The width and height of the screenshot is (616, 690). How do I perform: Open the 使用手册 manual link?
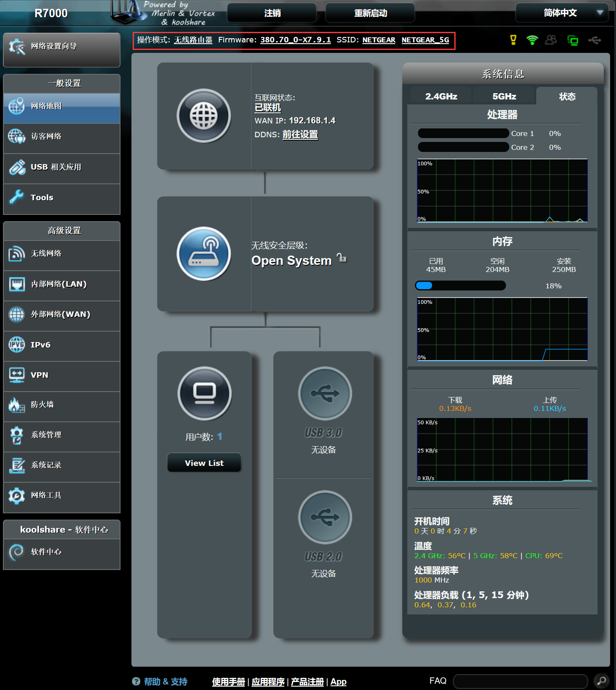pos(228,682)
